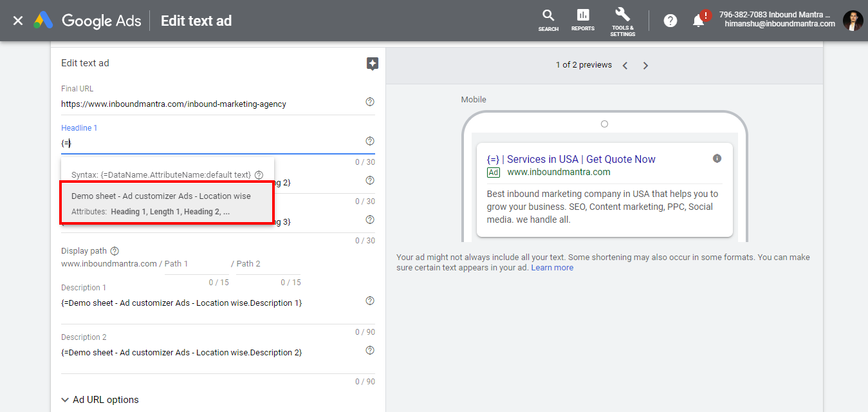Open the Search tool in the header
868x412 pixels.
click(548, 20)
